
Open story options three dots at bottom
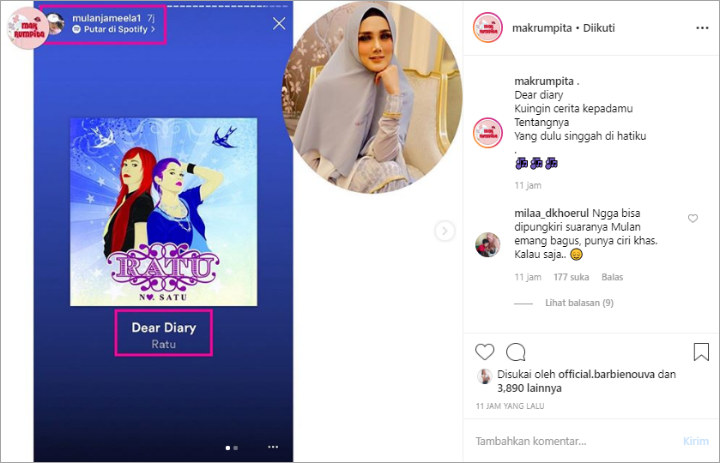(273, 446)
